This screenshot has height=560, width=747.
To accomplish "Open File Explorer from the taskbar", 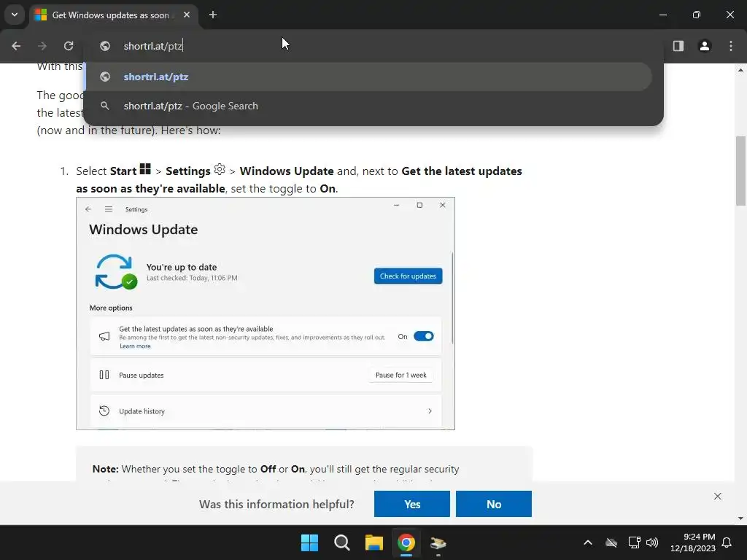I will coord(374,542).
